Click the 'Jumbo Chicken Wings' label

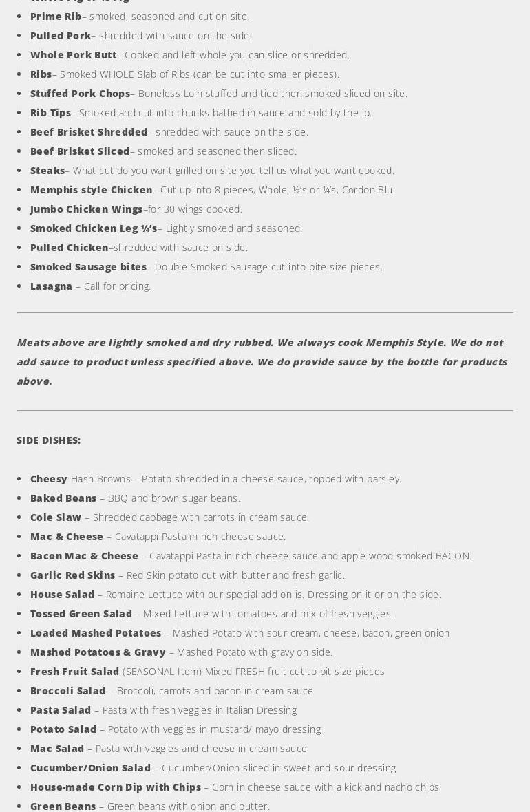click(x=86, y=209)
